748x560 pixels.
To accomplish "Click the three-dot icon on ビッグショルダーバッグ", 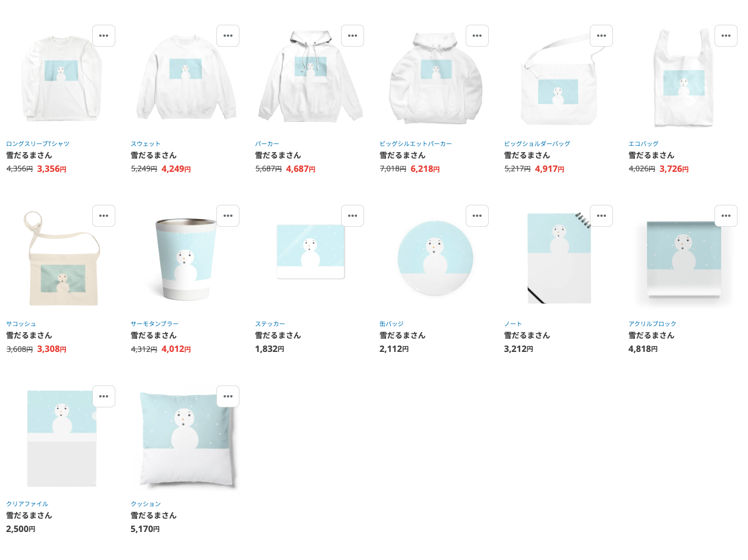I will point(601,36).
